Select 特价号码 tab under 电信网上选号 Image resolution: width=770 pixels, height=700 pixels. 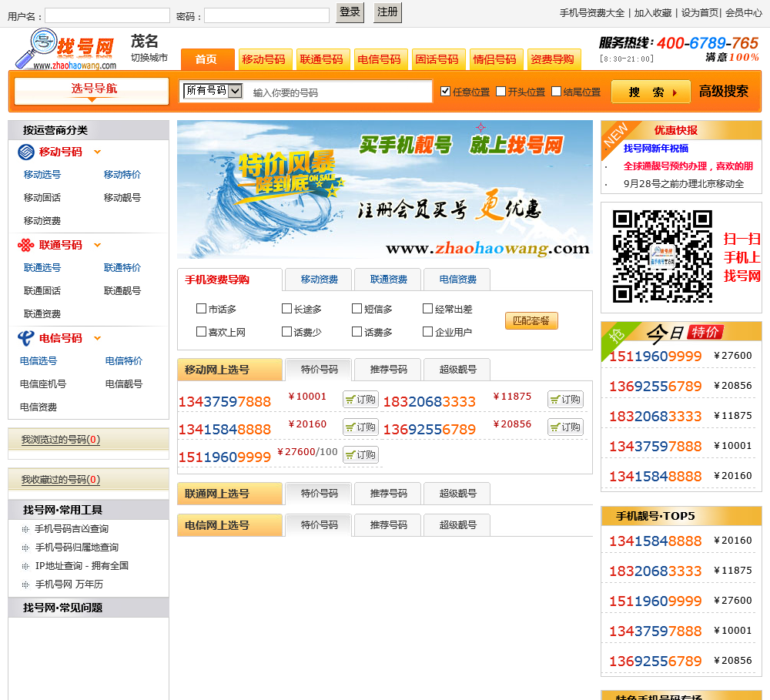(x=319, y=525)
